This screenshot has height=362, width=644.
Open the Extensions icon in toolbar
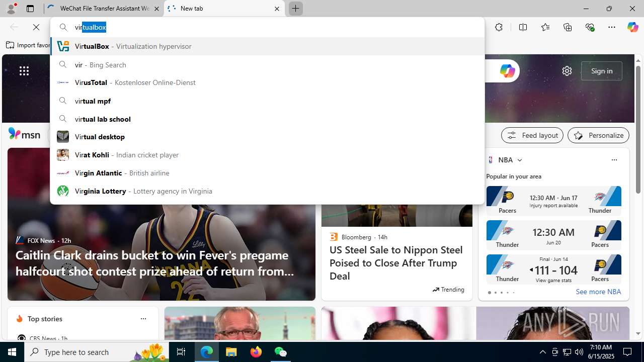[x=499, y=27]
